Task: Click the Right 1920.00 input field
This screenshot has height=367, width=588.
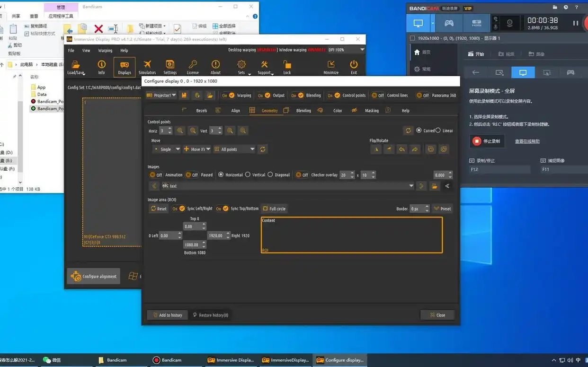Action: [x=216, y=236]
